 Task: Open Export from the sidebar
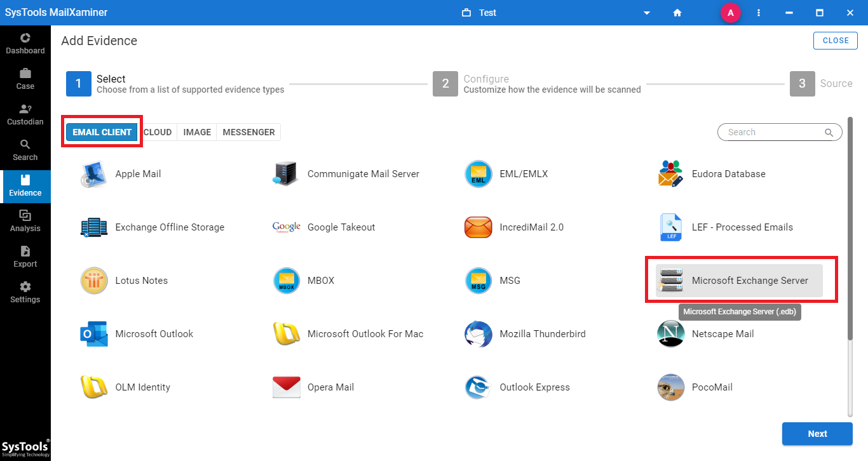(x=25, y=257)
